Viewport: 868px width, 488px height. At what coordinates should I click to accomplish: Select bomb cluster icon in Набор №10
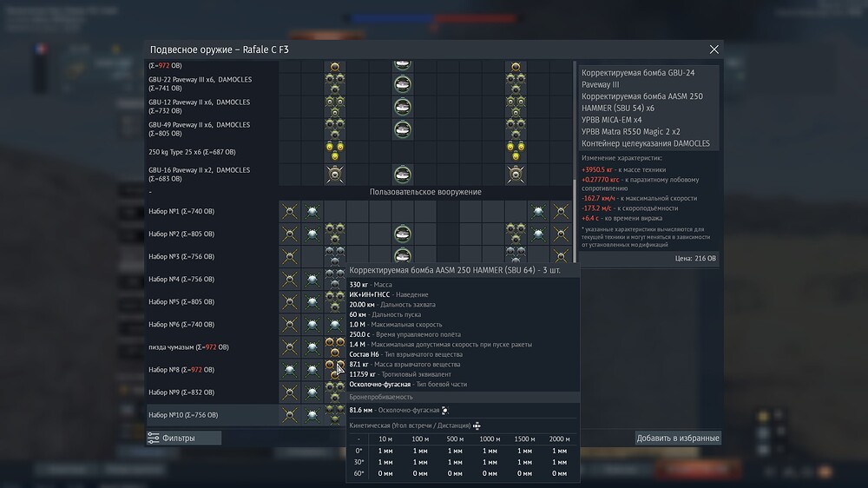[x=334, y=415]
